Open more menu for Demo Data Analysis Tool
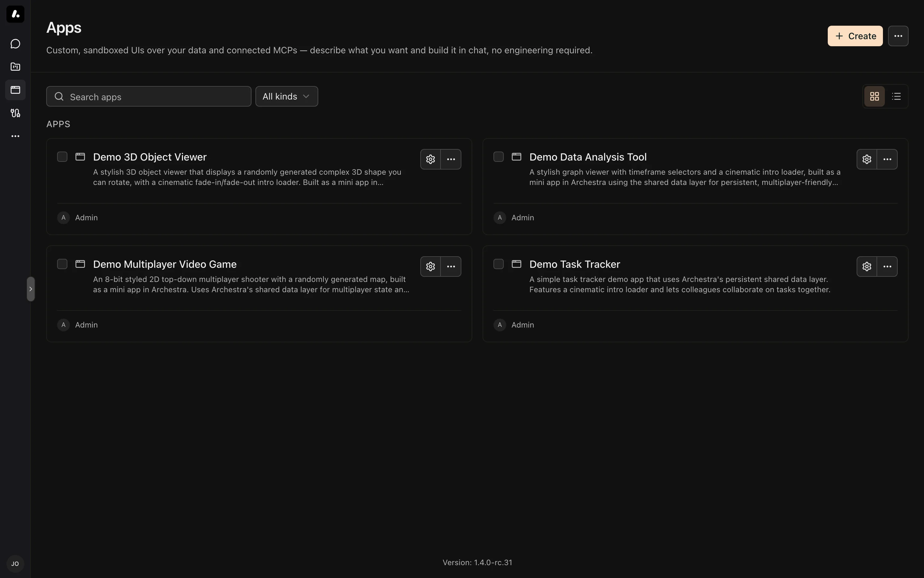The width and height of the screenshot is (924, 578). point(887,159)
